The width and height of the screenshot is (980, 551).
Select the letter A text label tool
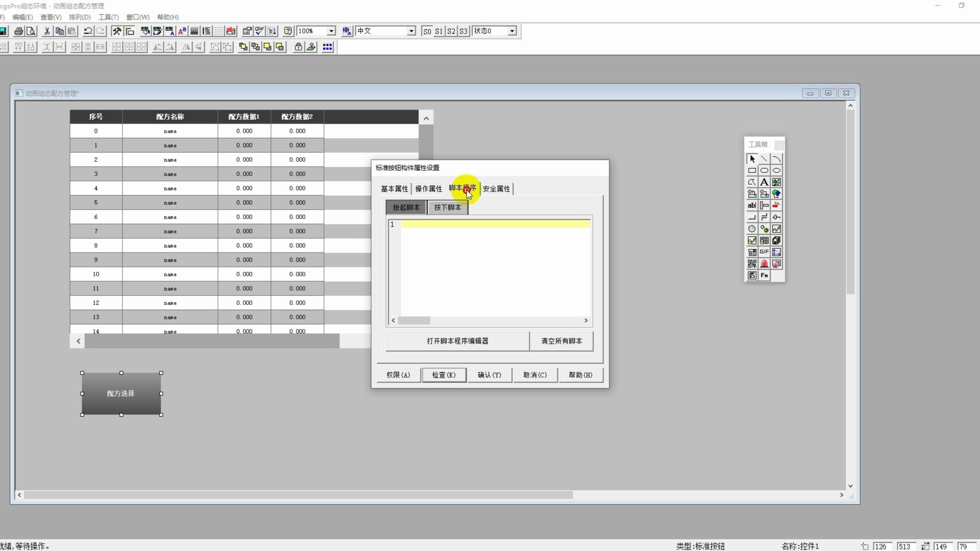[764, 182]
